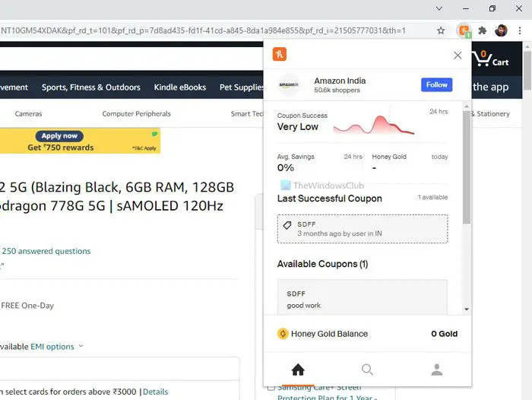
Task: Click the browser address bar URL
Action: [x=203, y=30]
